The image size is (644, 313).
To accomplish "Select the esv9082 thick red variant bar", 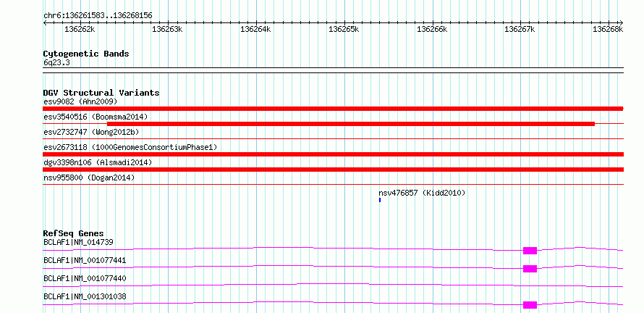I will point(333,109).
